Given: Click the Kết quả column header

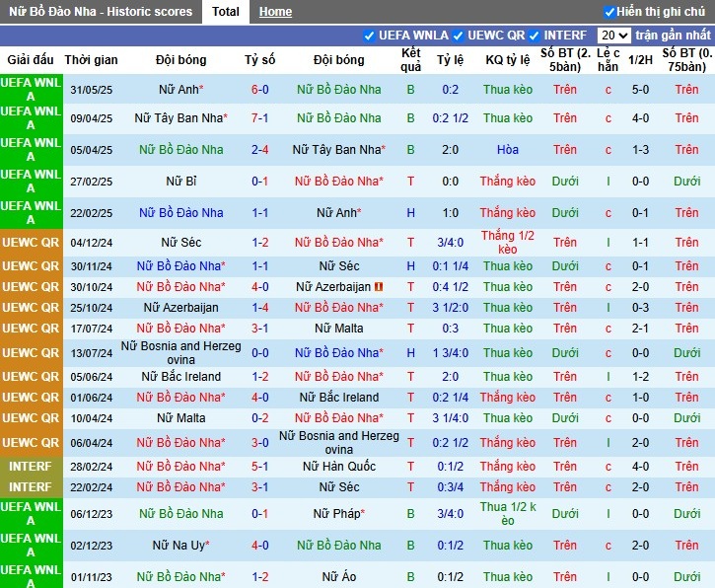Looking at the screenshot, I should click(x=411, y=60).
